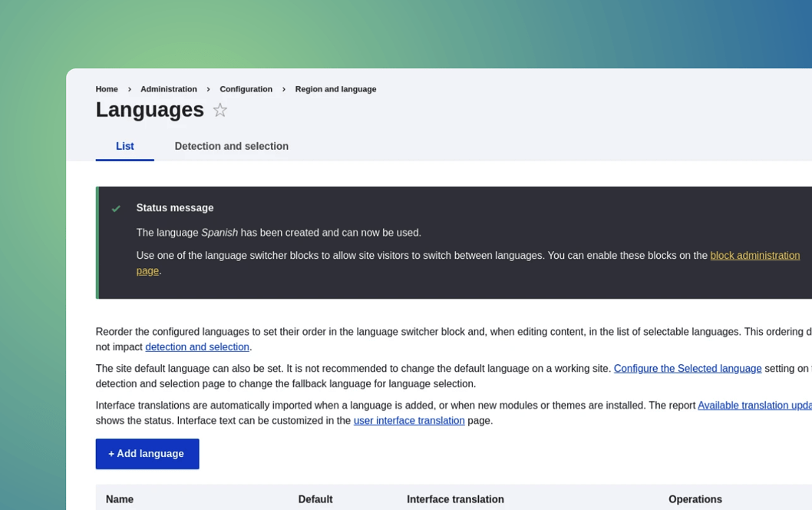The image size is (812, 510).
Task: Click the Operations column header
Action: 695,499
